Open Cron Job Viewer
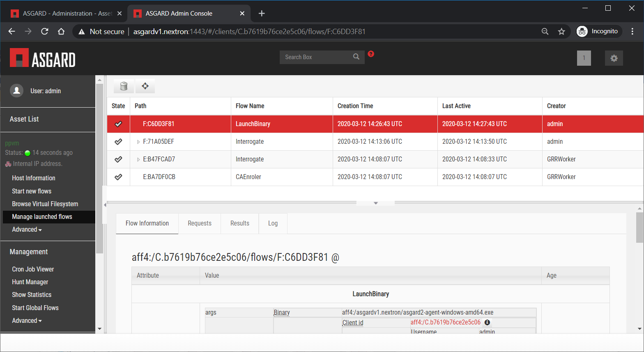This screenshot has height=352, width=644. pyautogui.click(x=33, y=269)
